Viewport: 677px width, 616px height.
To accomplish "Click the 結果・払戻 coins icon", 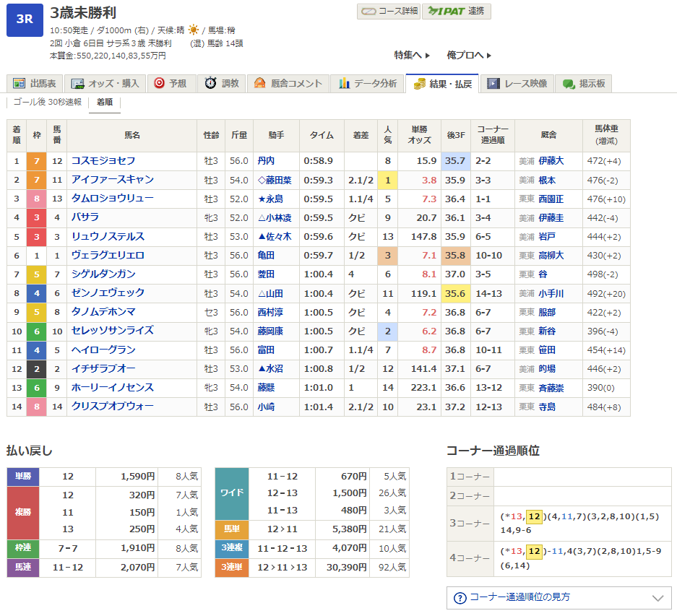I will point(419,84).
